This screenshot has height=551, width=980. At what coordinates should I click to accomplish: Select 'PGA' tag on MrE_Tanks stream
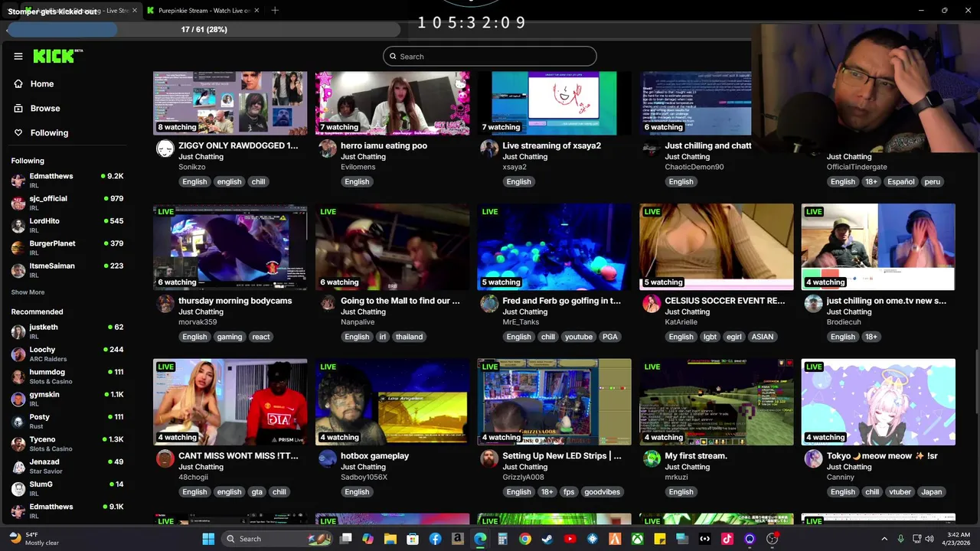coord(609,337)
